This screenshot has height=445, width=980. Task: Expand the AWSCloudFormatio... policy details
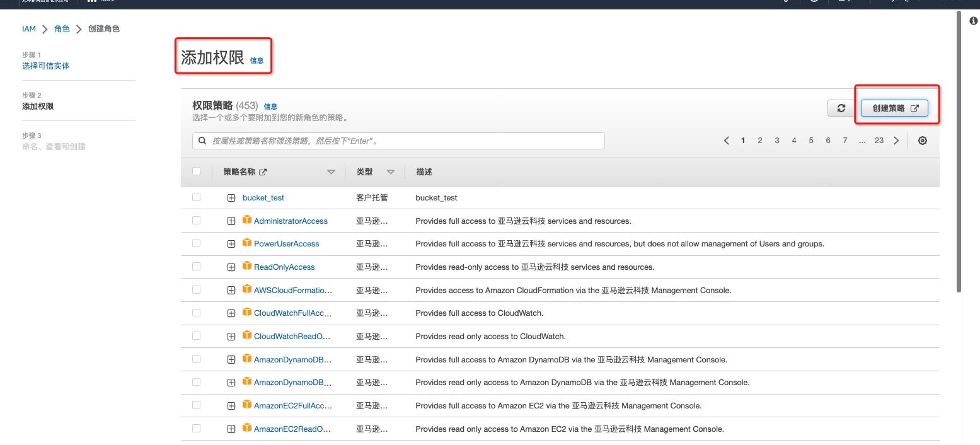click(x=231, y=291)
